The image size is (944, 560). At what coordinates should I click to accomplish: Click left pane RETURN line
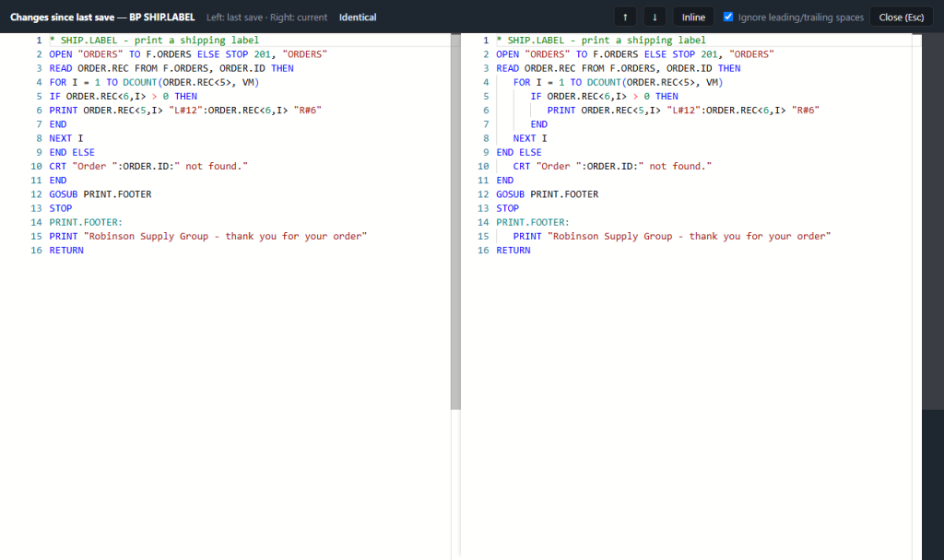[66, 251]
